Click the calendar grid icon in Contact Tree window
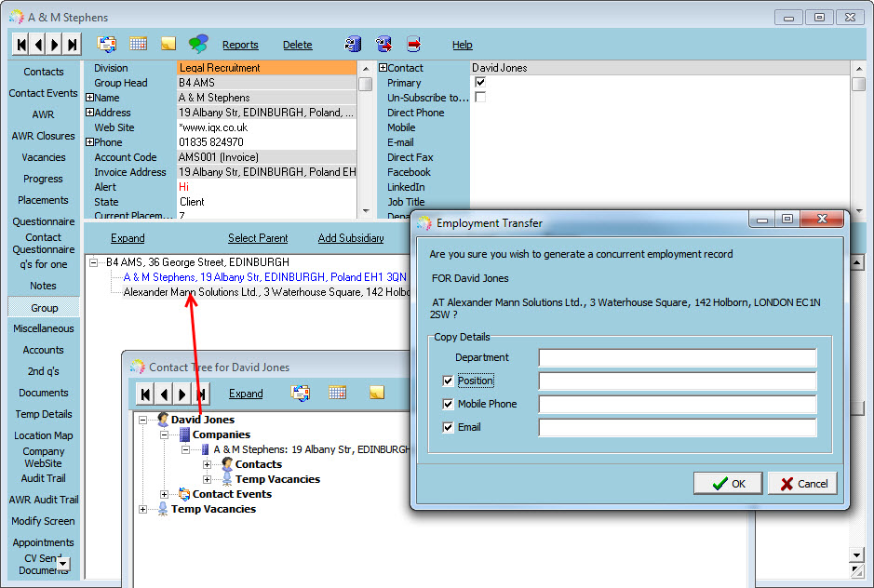This screenshot has width=874, height=588. coord(337,393)
